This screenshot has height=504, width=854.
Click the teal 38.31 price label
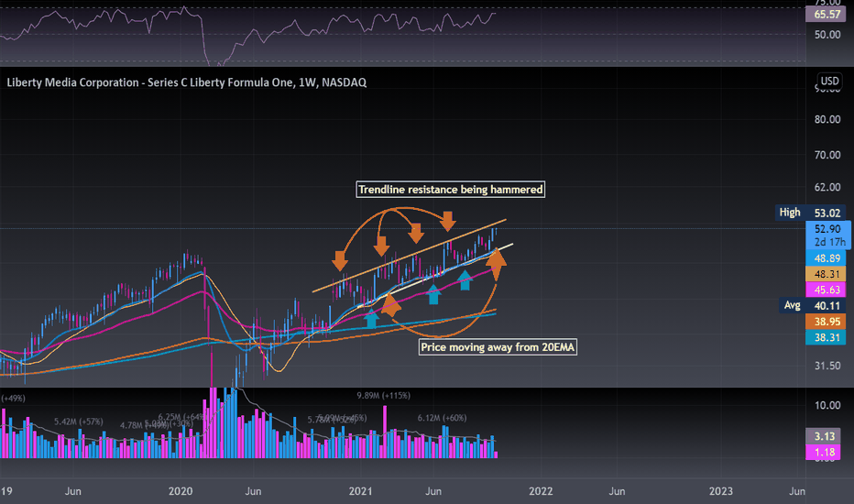[827, 337]
